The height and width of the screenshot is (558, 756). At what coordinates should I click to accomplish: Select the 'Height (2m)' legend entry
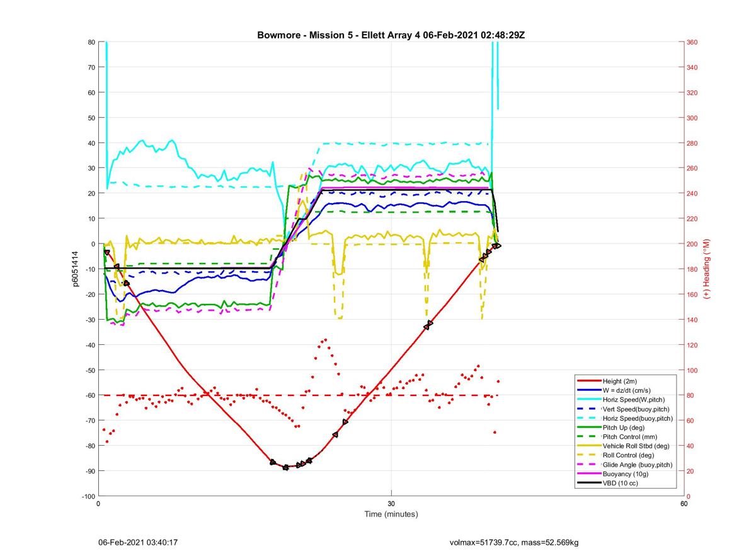tap(620, 381)
